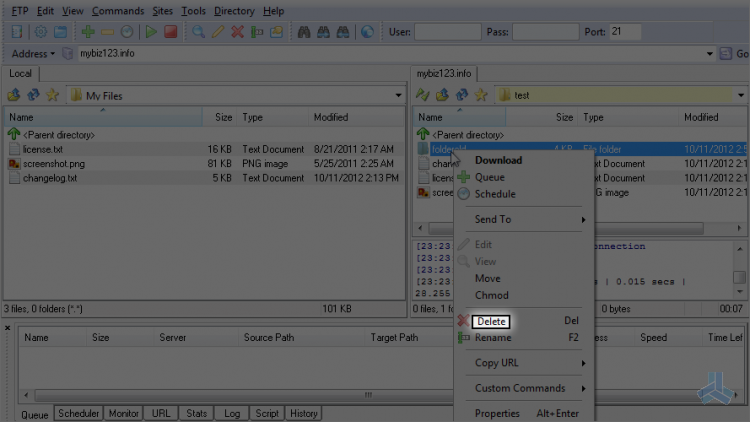This screenshot has height=422, width=750.
Task: Choose Properties from the context menu
Action: 497,413
